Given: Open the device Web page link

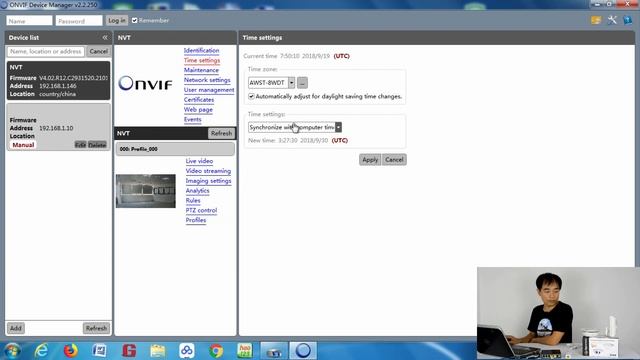Looking at the screenshot, I should pos(198,109).
